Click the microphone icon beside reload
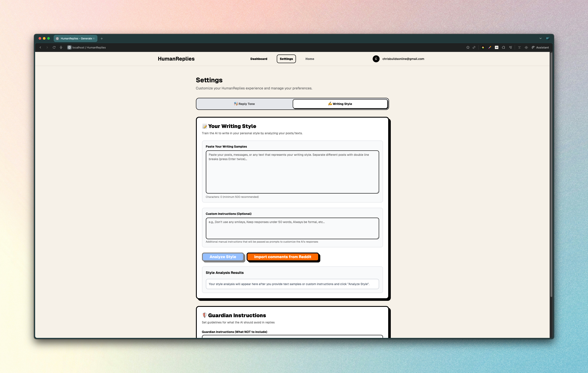The image size is (588, 373). point(61,48)
